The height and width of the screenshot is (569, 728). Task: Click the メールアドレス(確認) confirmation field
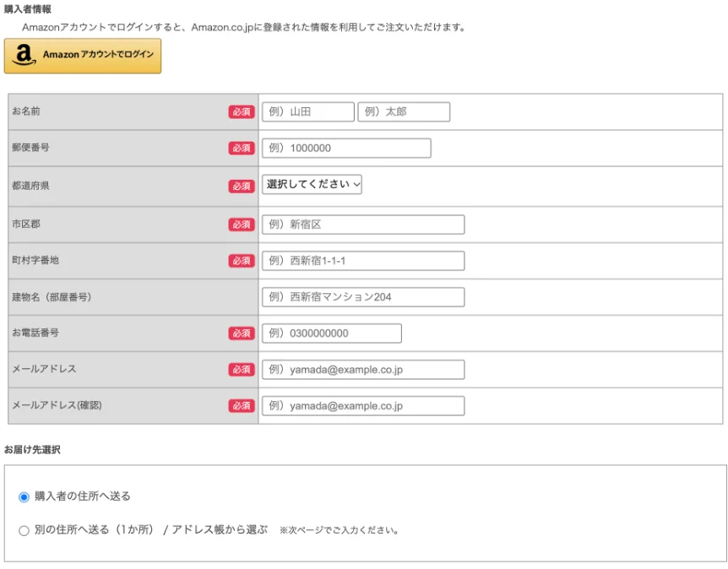[363, 405]
